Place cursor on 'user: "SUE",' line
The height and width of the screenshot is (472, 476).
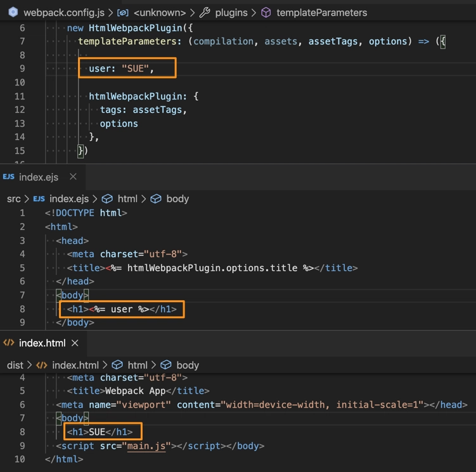coord(122,68)
